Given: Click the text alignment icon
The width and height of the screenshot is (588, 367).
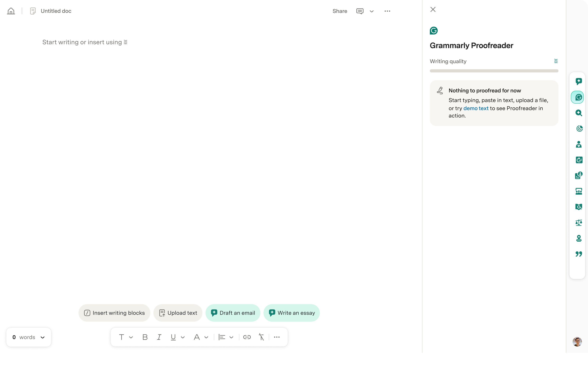Looking at the screenshot, I should pyautogui.click(x=222, y=337).
